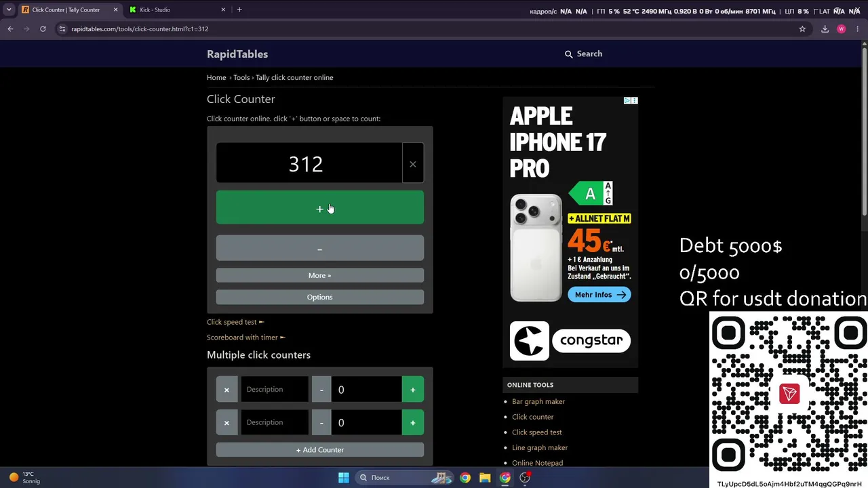The image size is (868, 488).
Task: Go back in browser history
Action: pyautogui.click(x=10, y=29)
